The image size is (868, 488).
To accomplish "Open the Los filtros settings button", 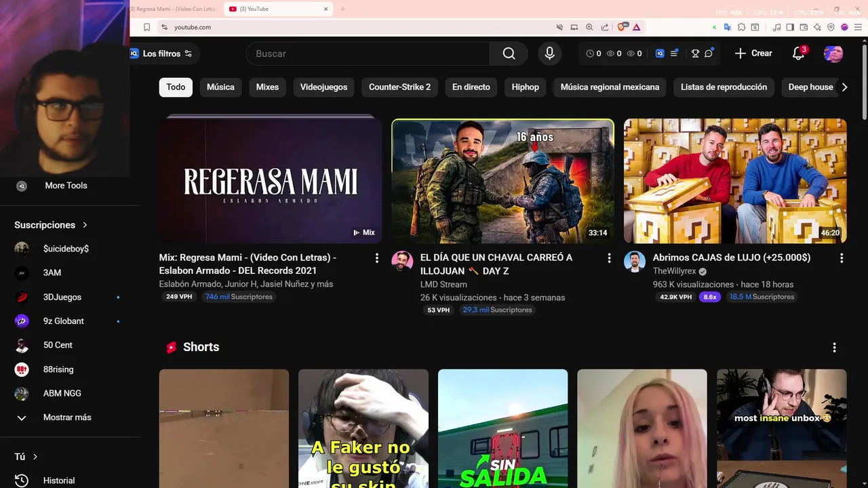I will pos(163,54).
